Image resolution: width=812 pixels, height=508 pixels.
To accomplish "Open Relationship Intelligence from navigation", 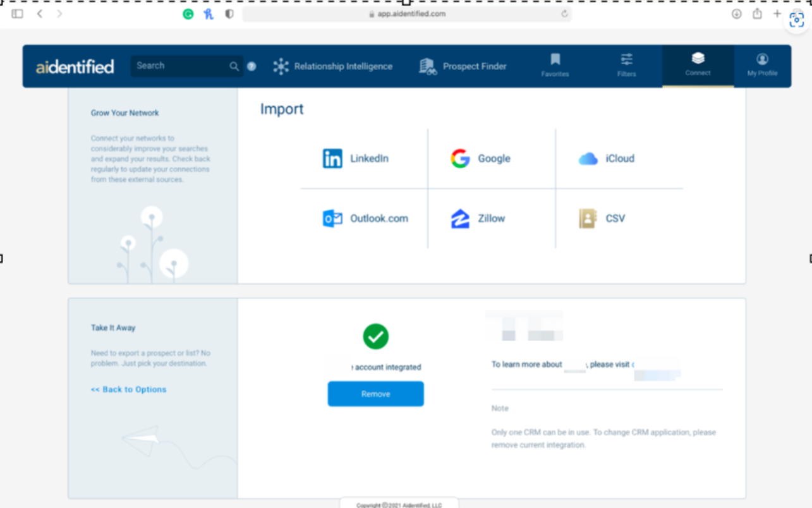I will pos(333,66).
